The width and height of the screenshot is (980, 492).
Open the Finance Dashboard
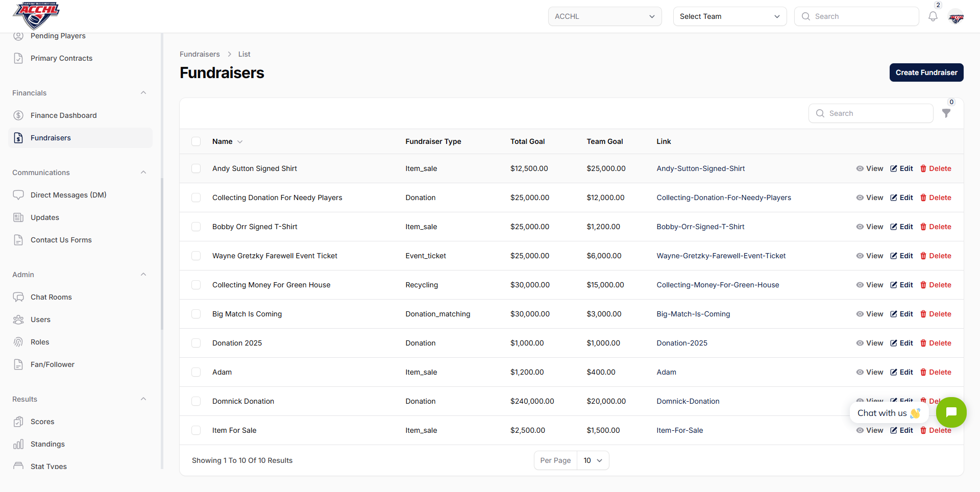(x=63, y=115)
